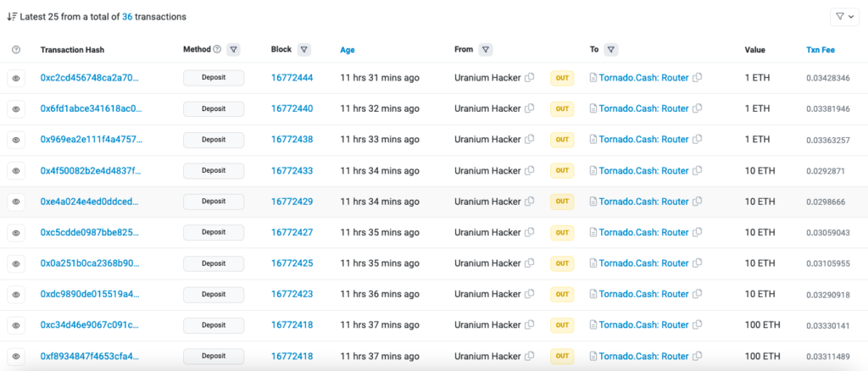Click the 36 total transactions link

click(x=127, y=16)
